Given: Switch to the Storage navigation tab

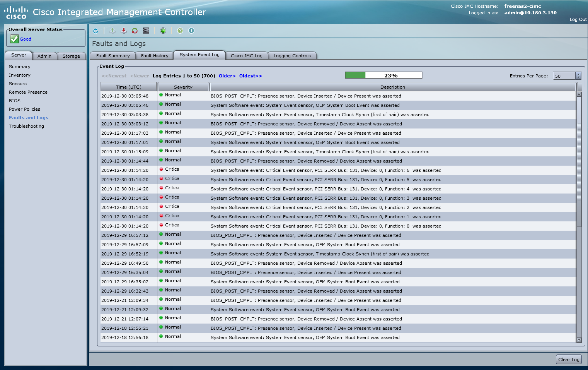Looking at the screenshot, I should tap(72, 56).
